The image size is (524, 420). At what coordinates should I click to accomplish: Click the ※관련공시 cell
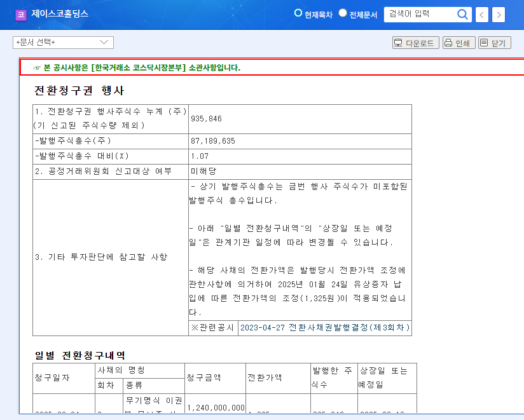pos(213,328)
